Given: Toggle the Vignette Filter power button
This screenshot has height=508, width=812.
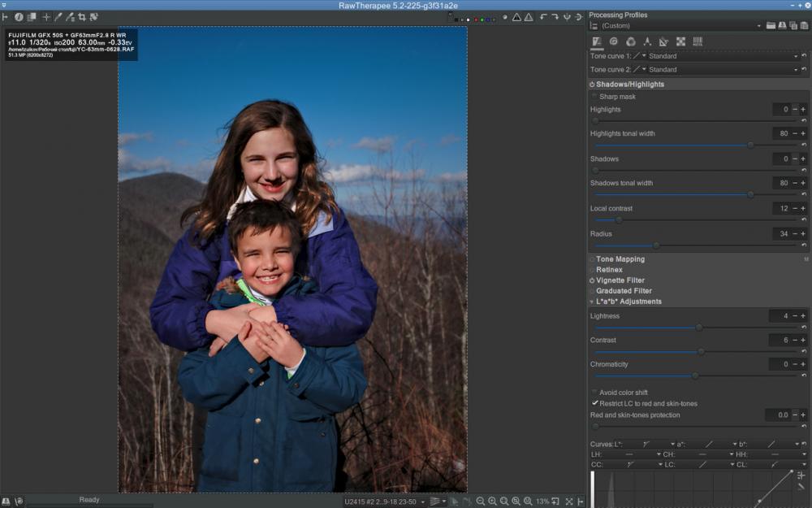Looking at the screenshot, I should point(592,280).
